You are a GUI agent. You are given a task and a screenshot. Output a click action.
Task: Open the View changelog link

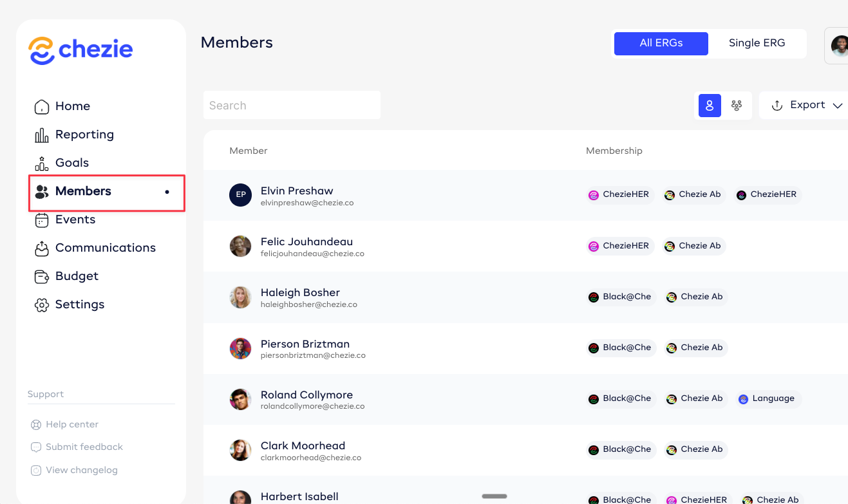81,471
